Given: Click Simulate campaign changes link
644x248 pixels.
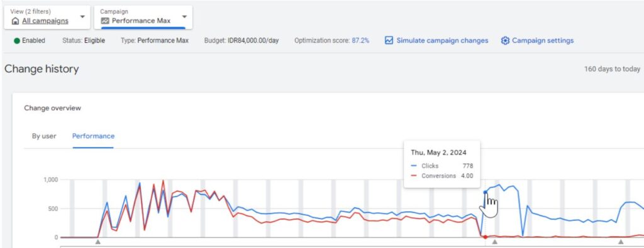Looking at the screenshot, I should point(442,41).
